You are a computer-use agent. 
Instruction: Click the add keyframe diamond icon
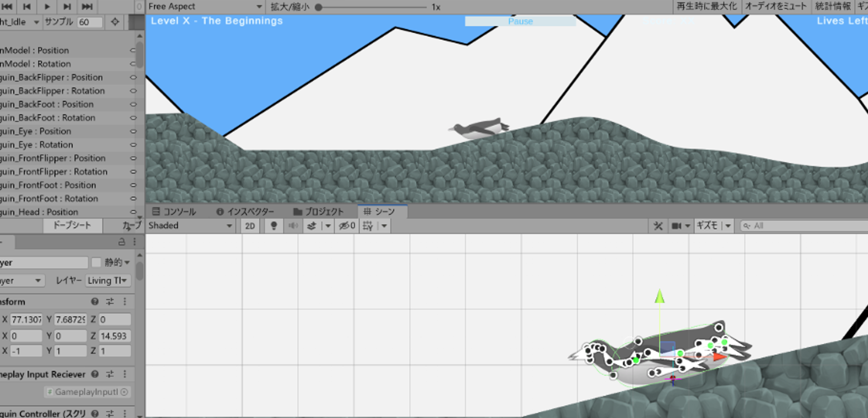pyautogui.click(x=115, y=22)
